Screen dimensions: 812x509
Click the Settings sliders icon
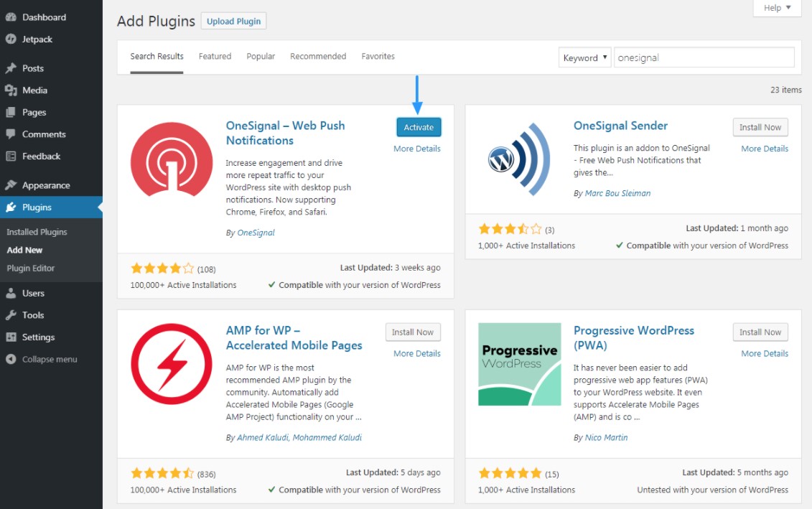pyautogui.click(x=11, y=337)
